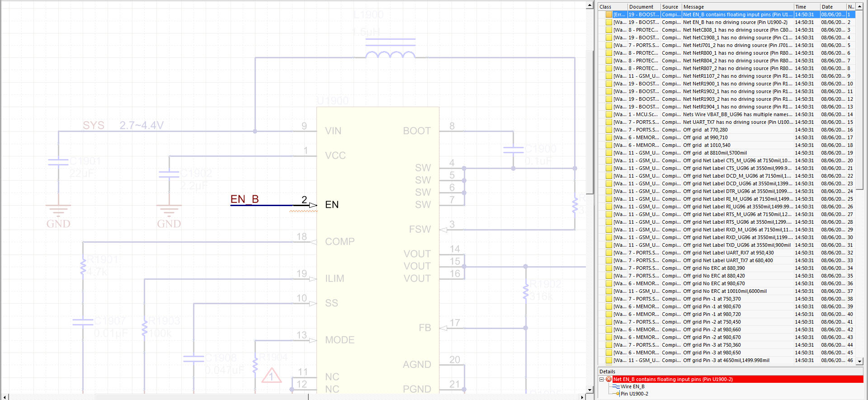The image size is (868, 400).
Task: Click the up arrow of the Messages scrollbar
Action: tap(859, 7)
